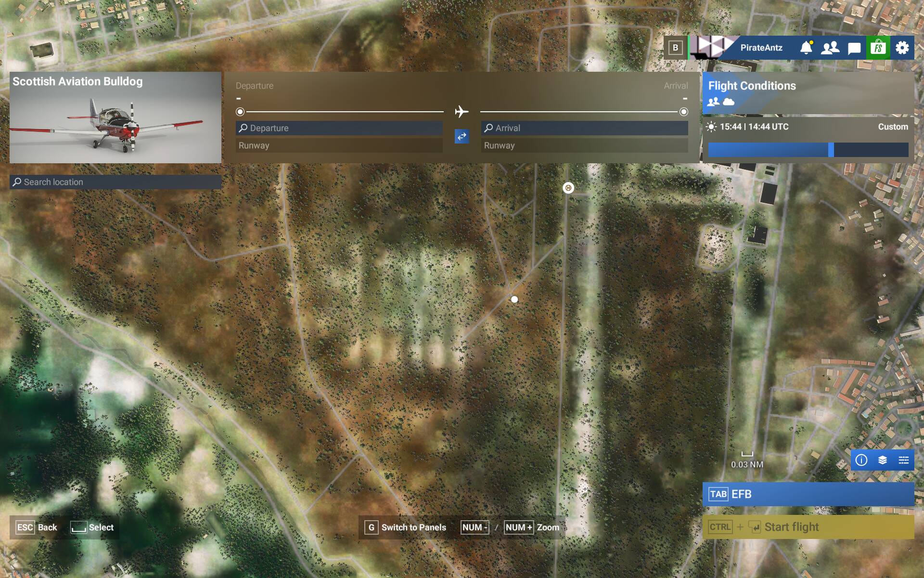The height and width of the screenshot is (578, 924).
Task: Expand the departure Runway selector
Action: [339, 145]
